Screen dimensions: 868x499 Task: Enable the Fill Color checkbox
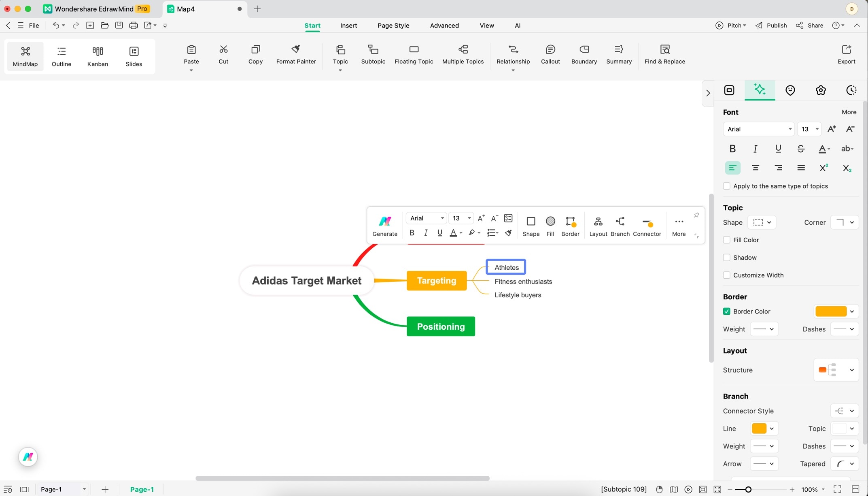(x=726, y=240)
